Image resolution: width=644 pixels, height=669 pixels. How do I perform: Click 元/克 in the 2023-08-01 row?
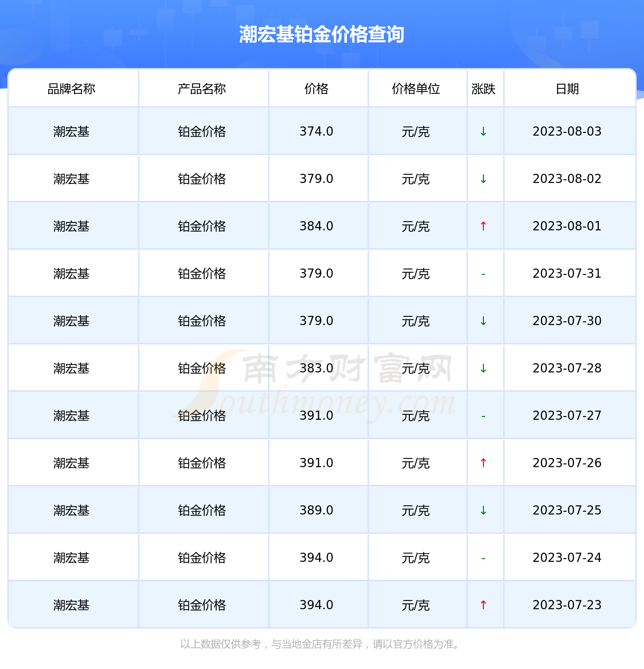[416, 227]
